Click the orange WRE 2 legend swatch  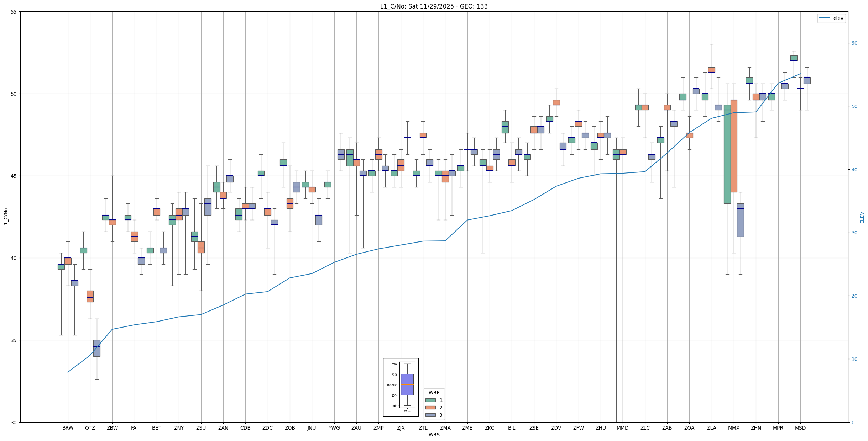pyautogui.click(x=430, y=408)
